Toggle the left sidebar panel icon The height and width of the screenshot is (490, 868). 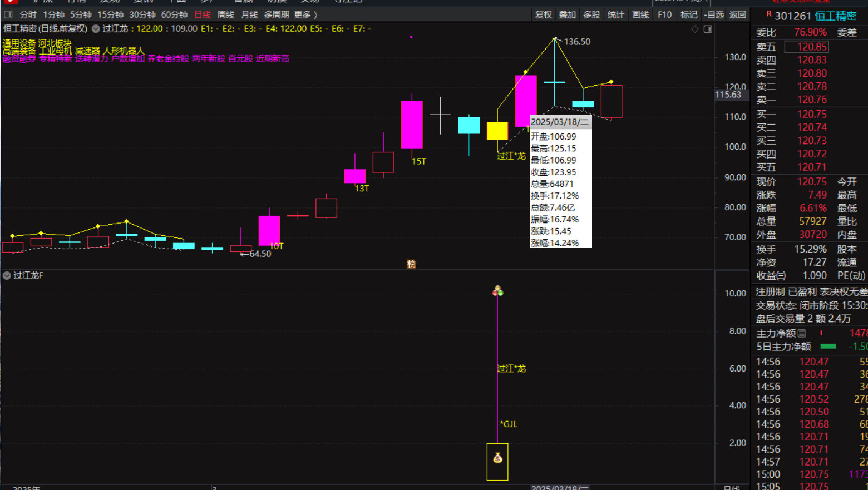click(8, 14)
